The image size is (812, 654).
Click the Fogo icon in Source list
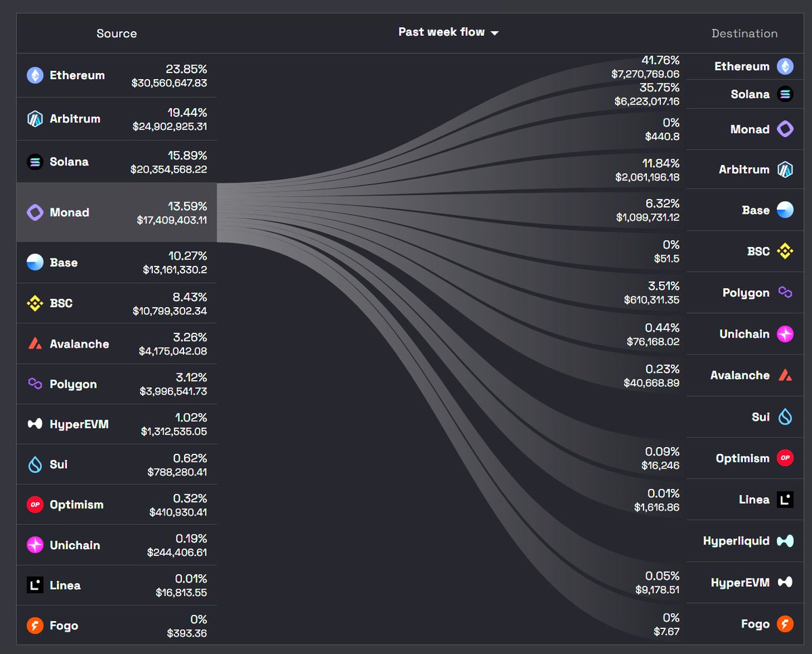35,626
